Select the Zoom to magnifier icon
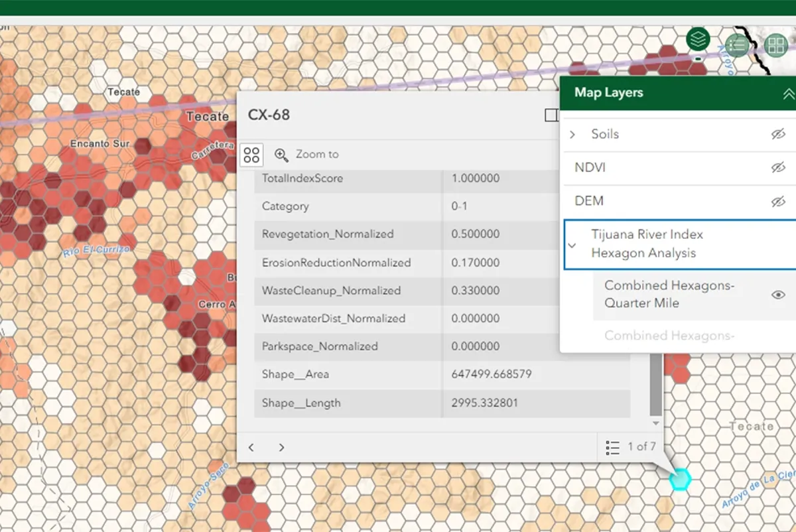The image size is (796, 532). 281,155
